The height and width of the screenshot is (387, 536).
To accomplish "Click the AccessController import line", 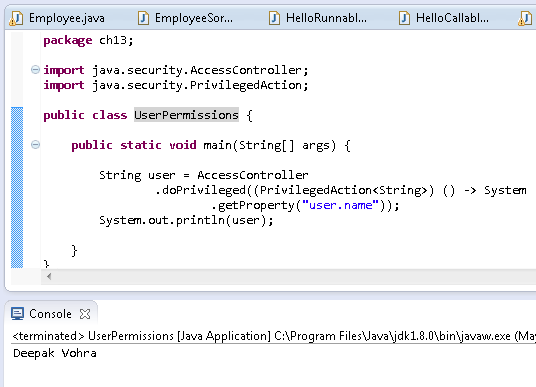I will point(176,70).
